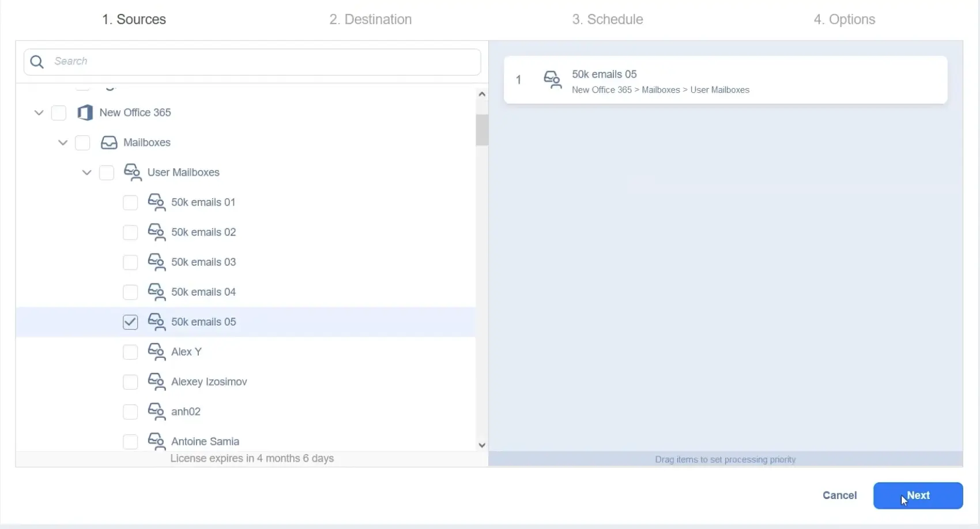Image resolution: width=980 pixels, height=529 pixels.
Task: Click the mailbox icon beside 50k emails 03
Action: pyautogui.click(x=157, y=262)
